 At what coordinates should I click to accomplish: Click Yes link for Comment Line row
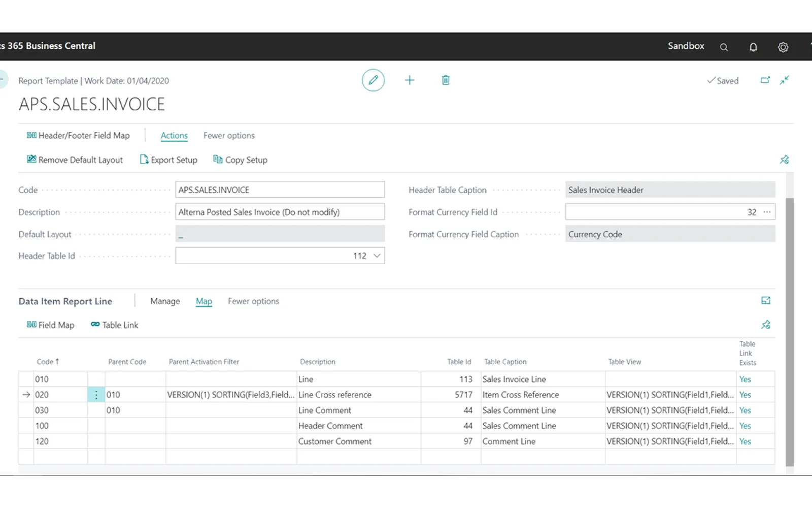click(x=745, y=441)
